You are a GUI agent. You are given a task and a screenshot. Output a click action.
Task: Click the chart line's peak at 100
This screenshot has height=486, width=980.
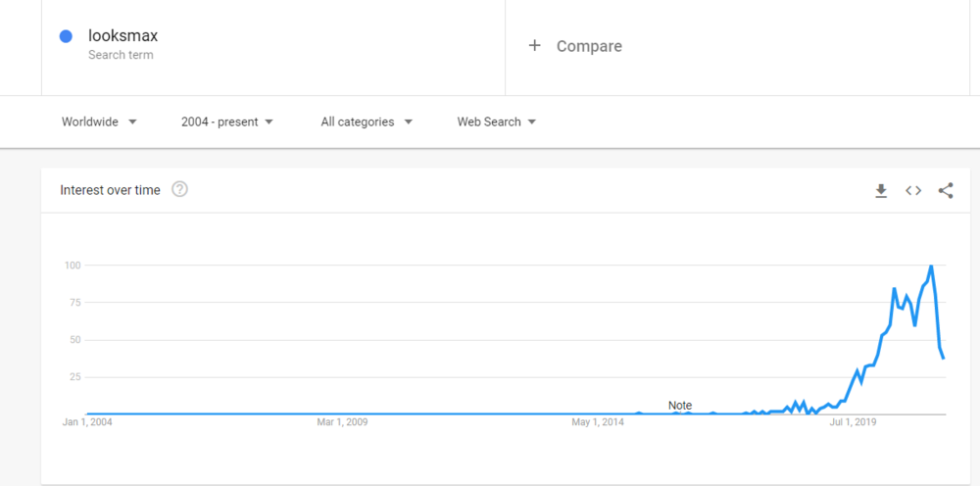pyautogui.click(x=930, y=266)
